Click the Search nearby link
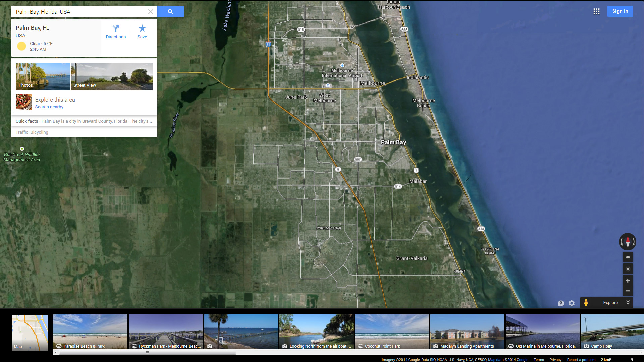Viewport: 644px width, 362px height. [49, 107]
